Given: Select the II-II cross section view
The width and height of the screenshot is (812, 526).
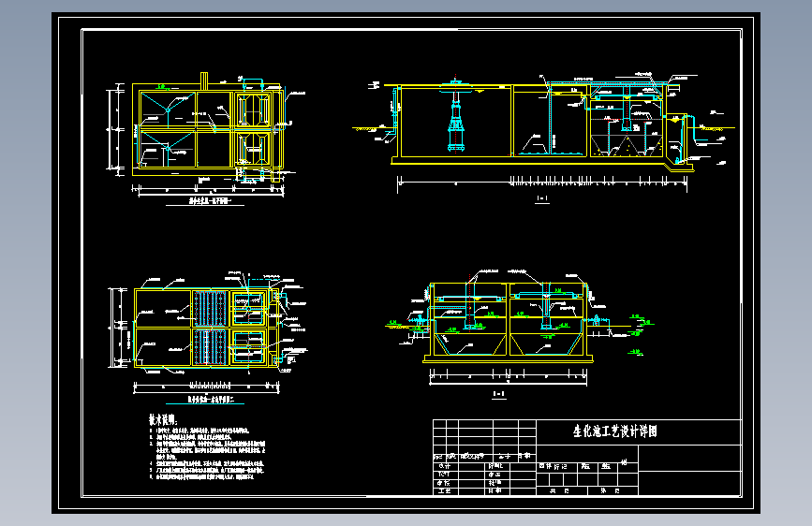Looking at the screenshot, I should (x=520, y=326).
